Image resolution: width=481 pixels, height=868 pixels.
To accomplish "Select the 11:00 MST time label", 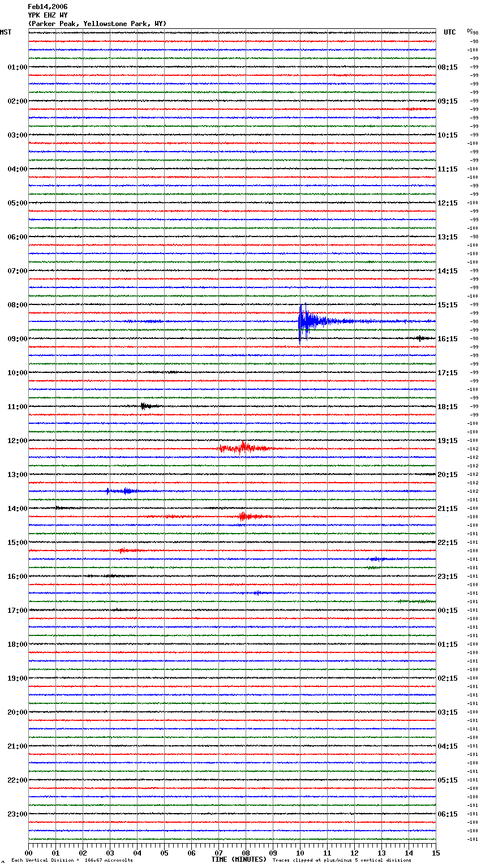I will click(18, 407).
